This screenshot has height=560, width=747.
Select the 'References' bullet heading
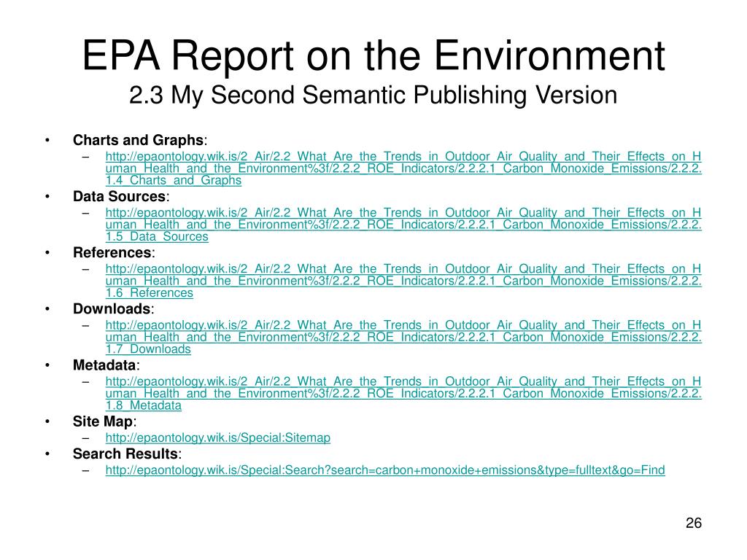point(114,252)
